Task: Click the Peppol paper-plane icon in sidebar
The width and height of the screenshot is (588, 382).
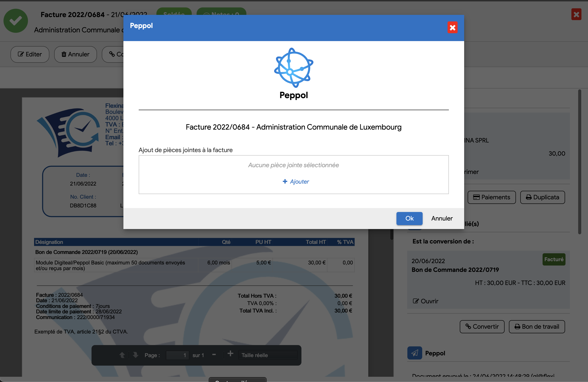Action: tap(415, 353)
